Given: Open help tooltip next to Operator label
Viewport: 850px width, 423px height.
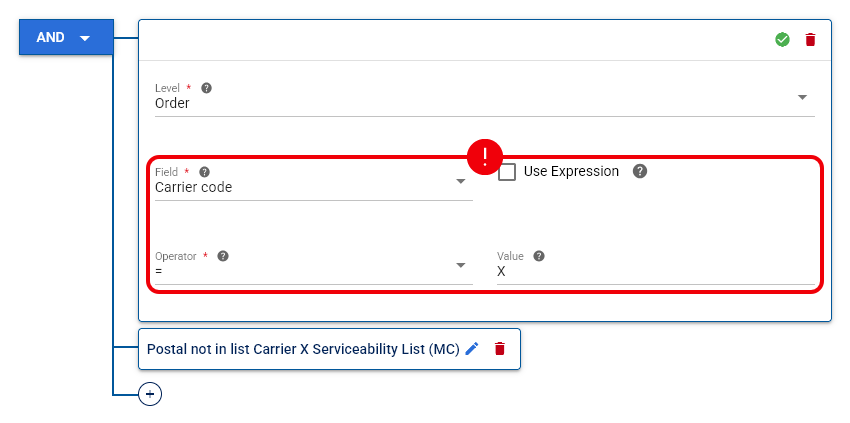Looking at the screenshot, I should [223, 256].
